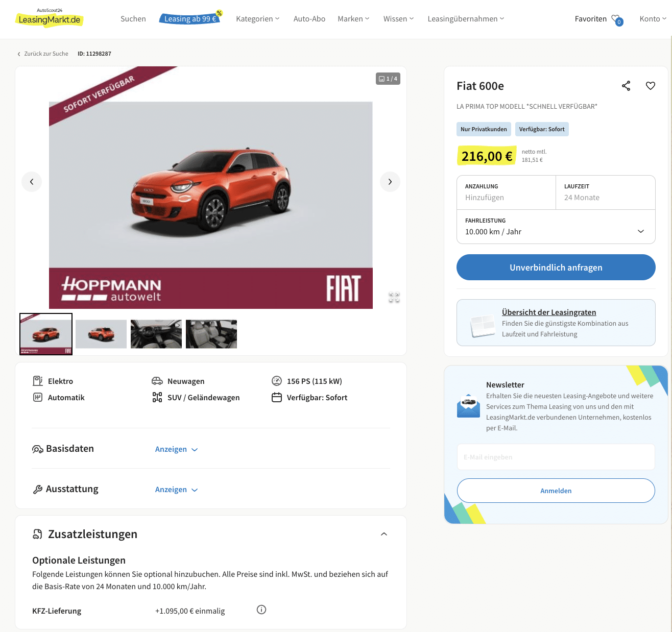Click the share icon next to Fiat 600e
Viewport: 672px width, 632px height.
click(626, 86)
